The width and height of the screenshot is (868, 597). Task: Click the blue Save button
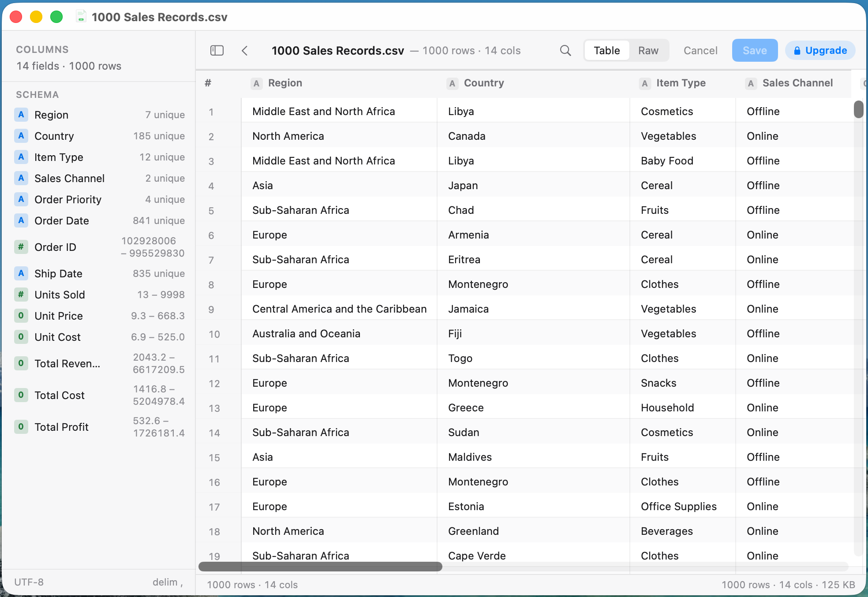[755, 51]
